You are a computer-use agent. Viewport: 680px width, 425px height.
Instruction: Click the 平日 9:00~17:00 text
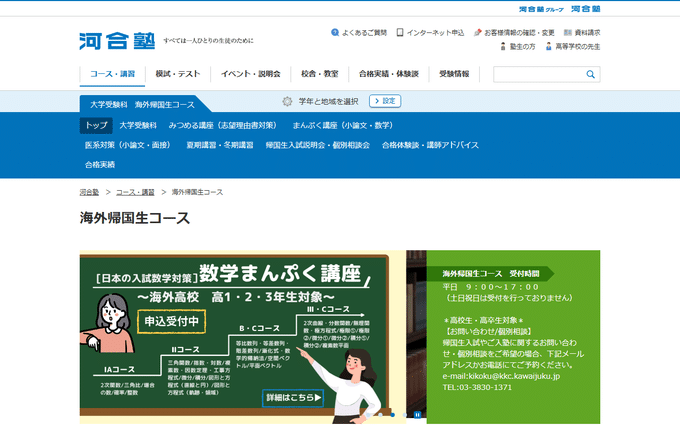[490, 287]
